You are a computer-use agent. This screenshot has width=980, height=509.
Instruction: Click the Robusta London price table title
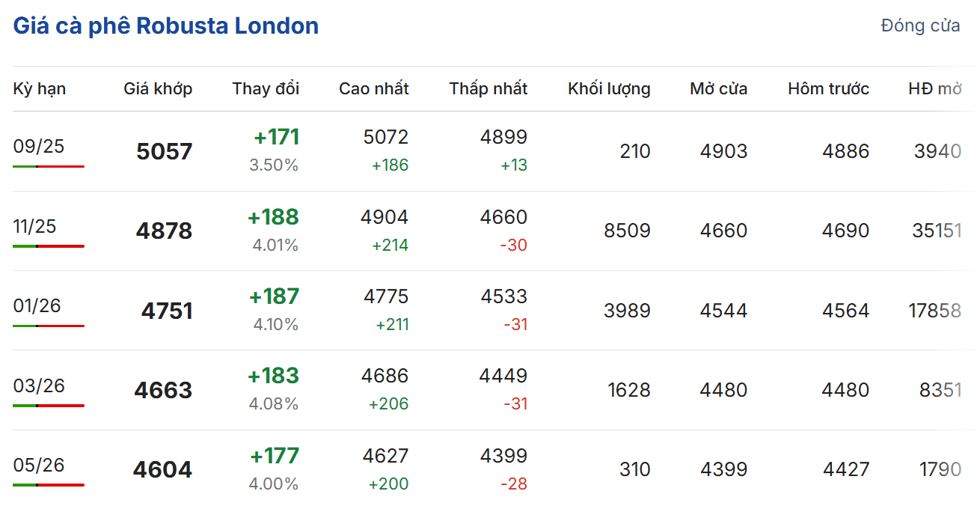click(x=166, y=26)
